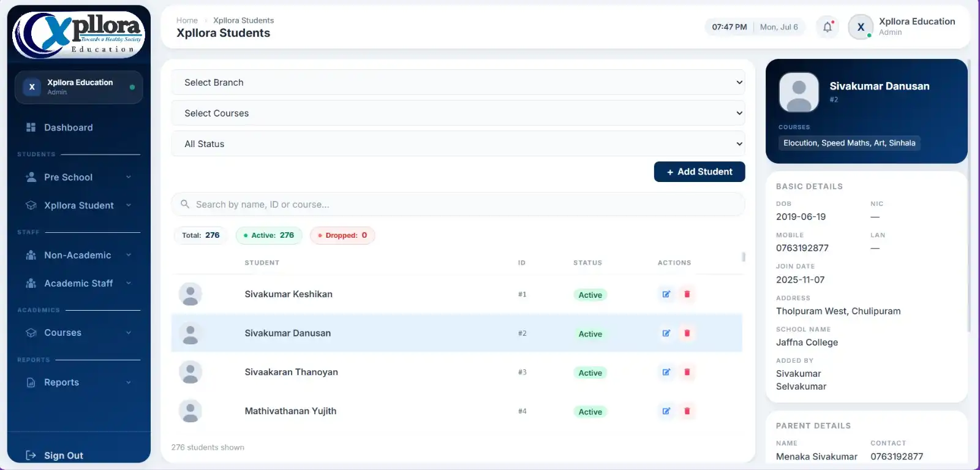
Task: Open the All Status dropdown
Action: coord(458,143)
